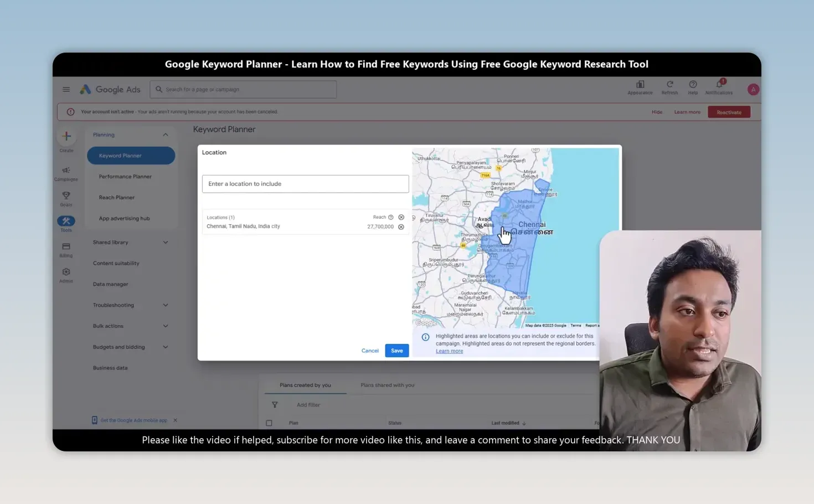Image resolution: width=814 pixels, height=504 pixels.
Task: Open Data manager
Action: (x=111, y=285)
